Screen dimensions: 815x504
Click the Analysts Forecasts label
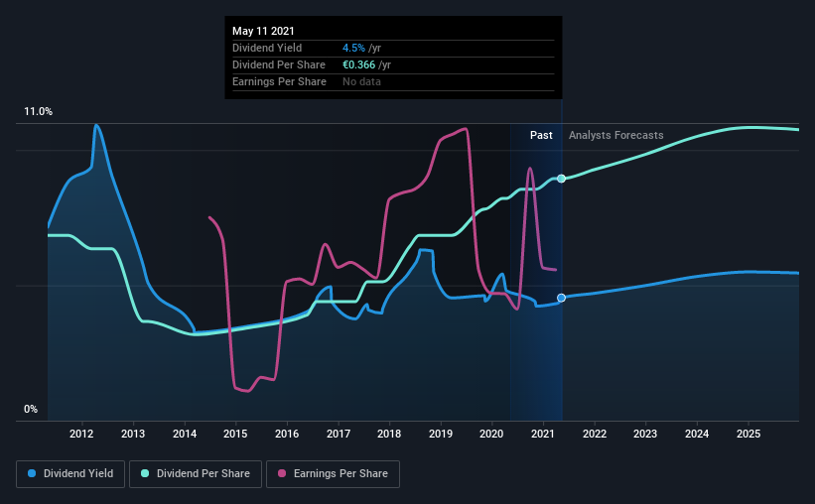click(x=615, y=135)
